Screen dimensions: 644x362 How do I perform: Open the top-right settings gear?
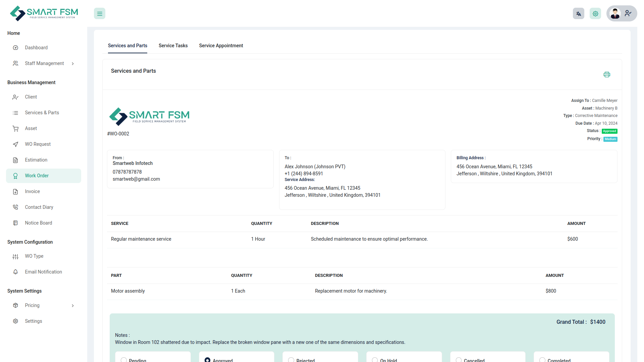(x=595, y=13)
